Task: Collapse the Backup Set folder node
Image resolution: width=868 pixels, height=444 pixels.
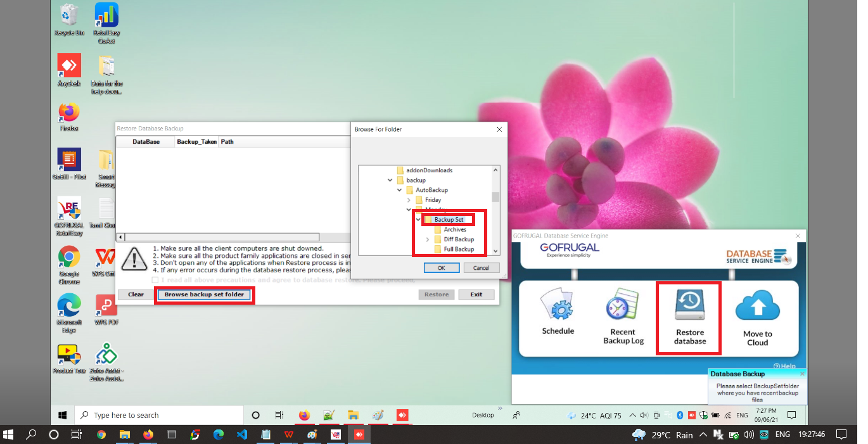Action: [x=418, y=220]
